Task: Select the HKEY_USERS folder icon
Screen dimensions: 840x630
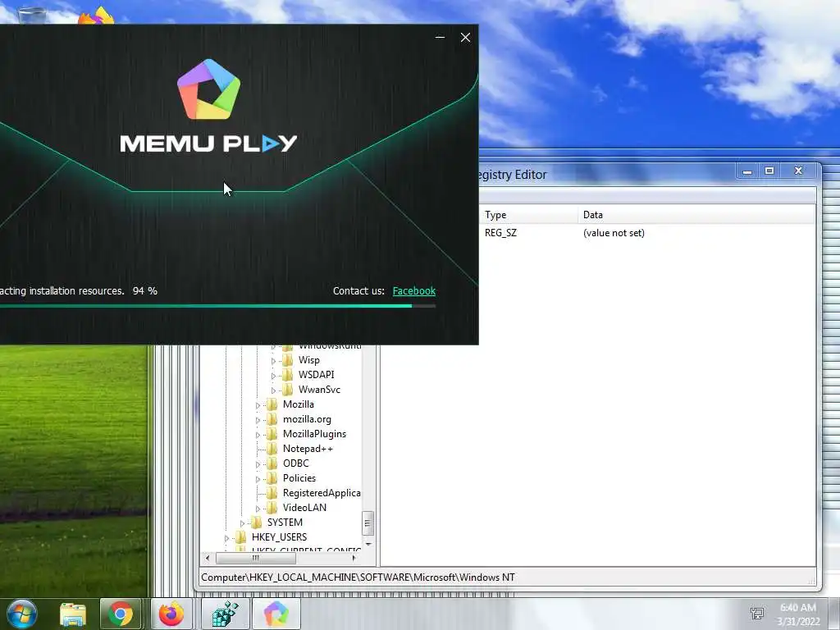Action: [x=241, y=536]
